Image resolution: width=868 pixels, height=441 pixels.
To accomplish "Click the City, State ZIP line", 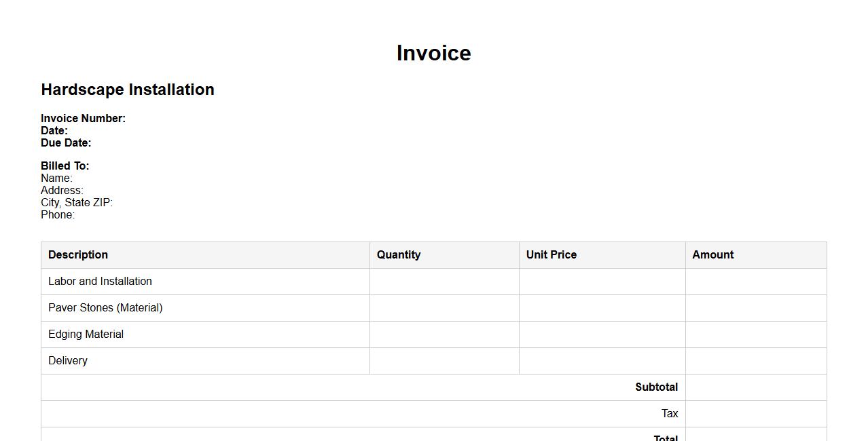I will tap(77, 202).
